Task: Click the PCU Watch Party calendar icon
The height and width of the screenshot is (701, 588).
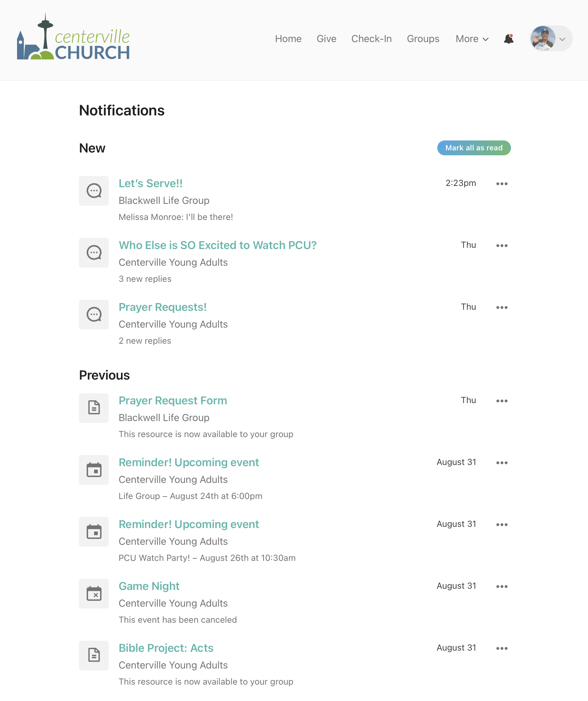Action: (x=94, y=532)
